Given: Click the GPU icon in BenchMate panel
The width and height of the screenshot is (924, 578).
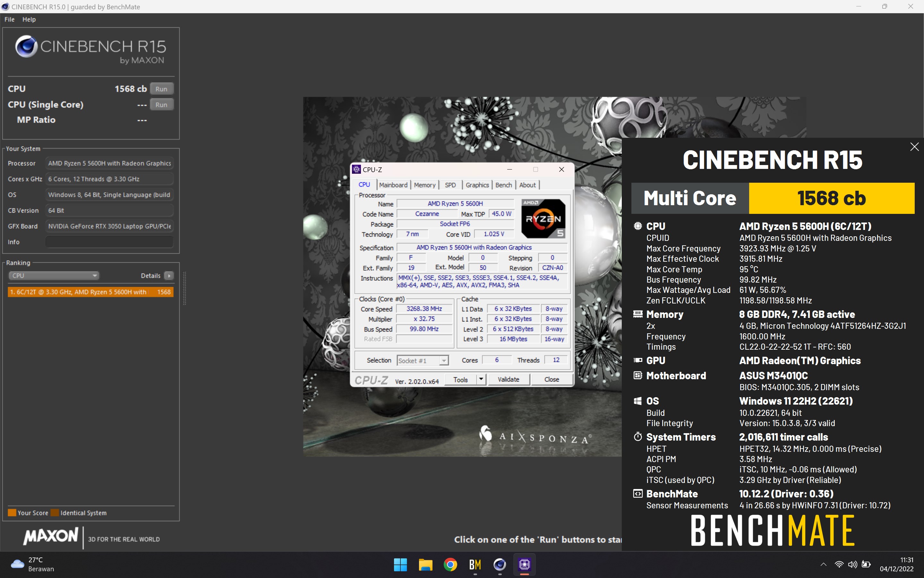Looking at the screenshot, I should tap(637, 360).
